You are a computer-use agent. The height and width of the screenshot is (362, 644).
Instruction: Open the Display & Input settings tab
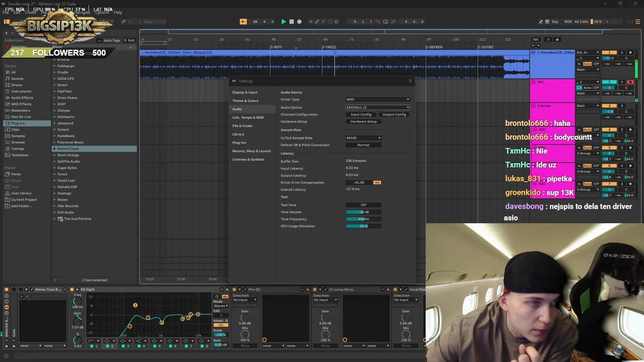click(245, 93)
